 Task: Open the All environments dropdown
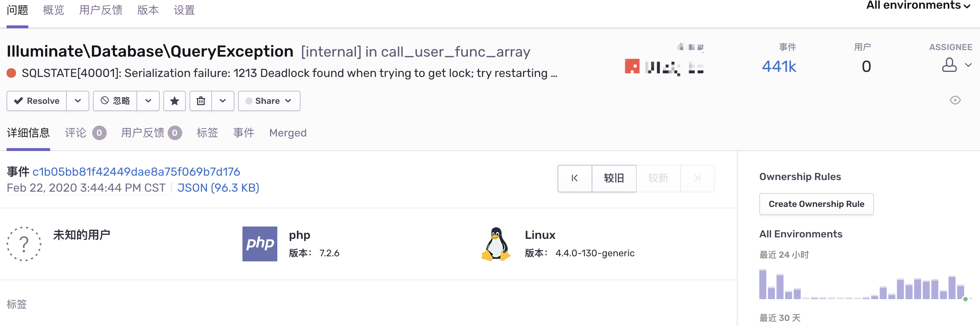(x=918, y=5)
